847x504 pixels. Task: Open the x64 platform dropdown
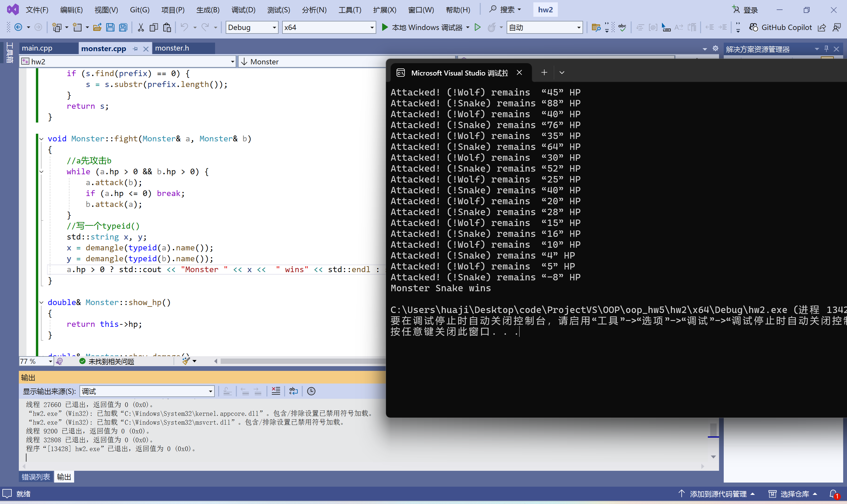pos(372,28)
